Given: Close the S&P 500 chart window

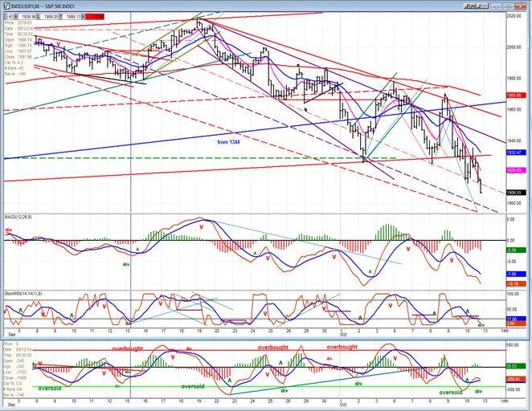Looking at the screenshot, I should point(521,6).
